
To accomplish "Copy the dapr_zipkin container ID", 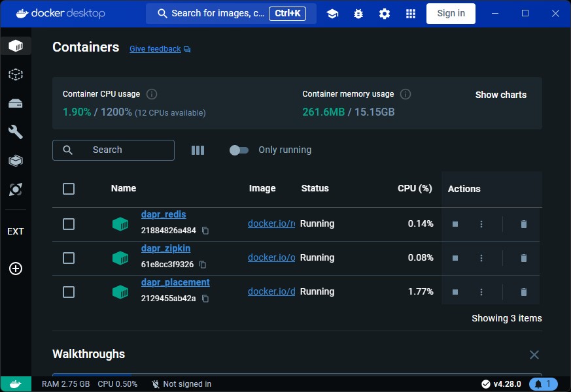I will tap(203, 265).
